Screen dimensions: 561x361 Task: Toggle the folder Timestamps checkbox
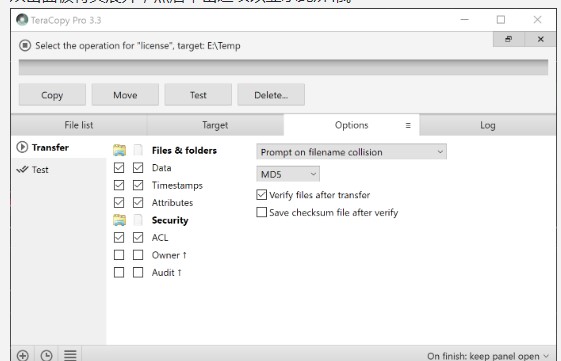pos(119,185)
